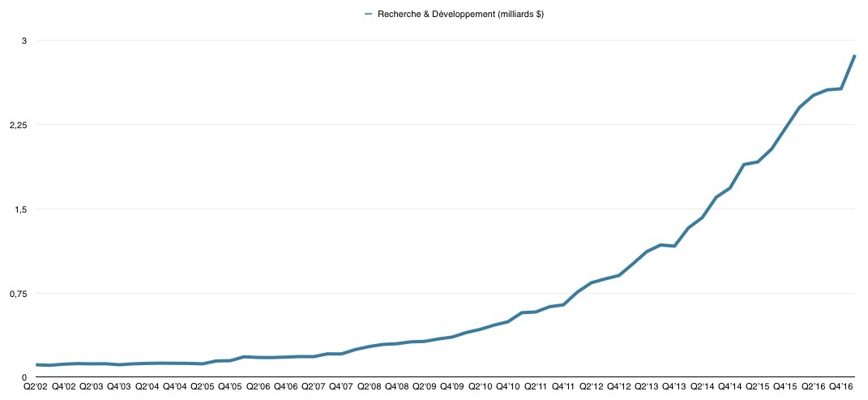
Task: Click the Q4'05 axis label
Action: tap(229, 386)
